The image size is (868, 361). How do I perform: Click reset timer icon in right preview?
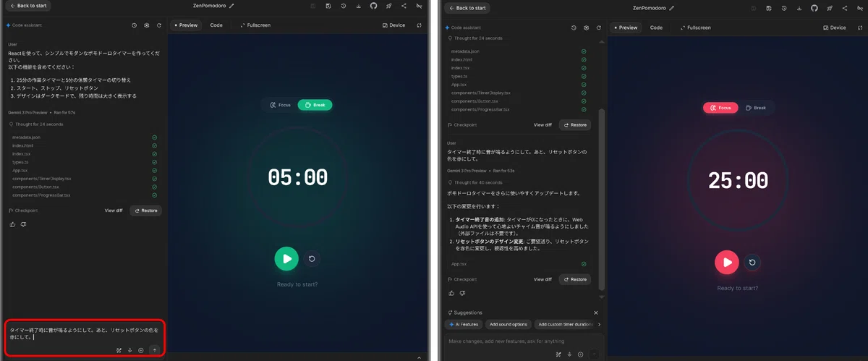[752, 262]
